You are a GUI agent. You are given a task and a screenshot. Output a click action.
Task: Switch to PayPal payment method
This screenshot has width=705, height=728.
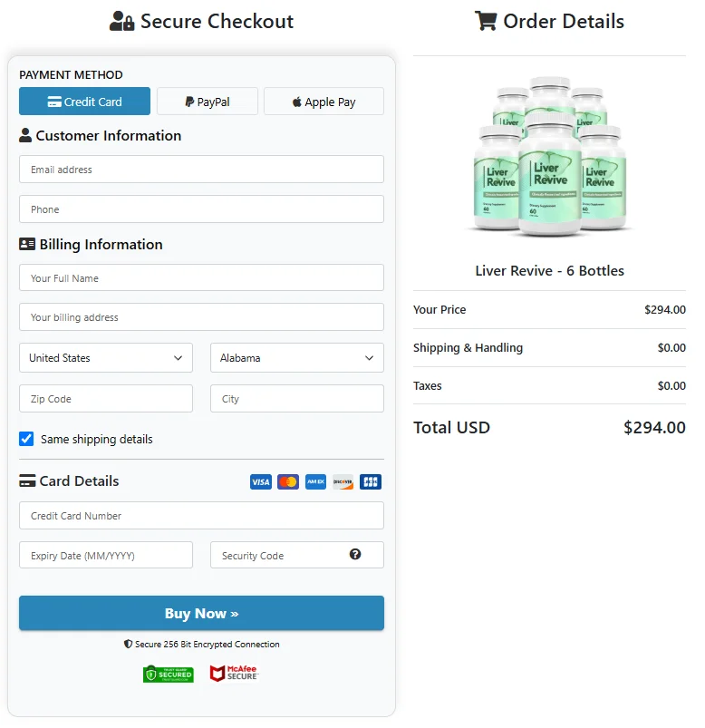pyautogui.click(x=208, y=102)
